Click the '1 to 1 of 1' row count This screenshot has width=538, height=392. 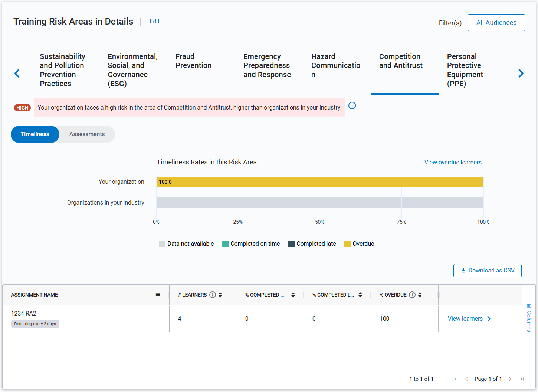pos(421,379)
